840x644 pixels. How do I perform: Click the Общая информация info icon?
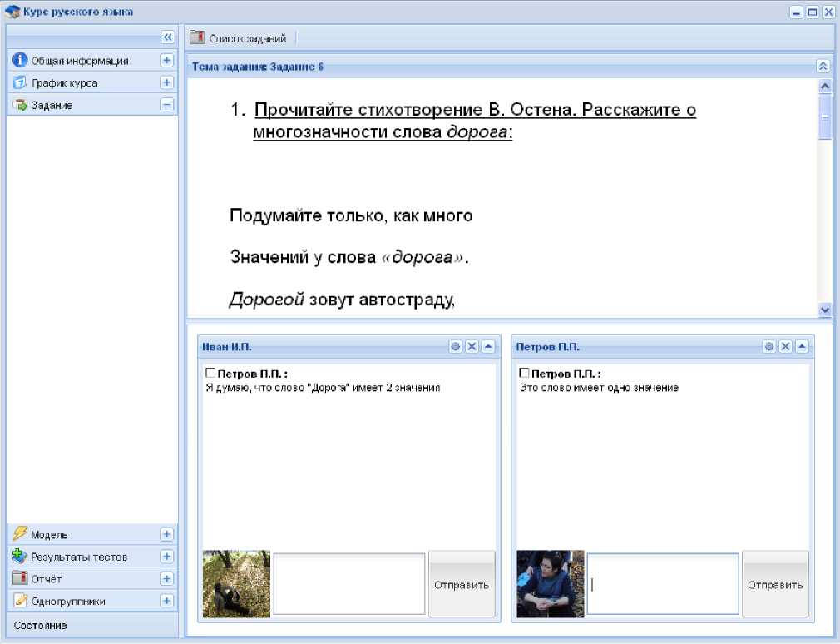21,60
